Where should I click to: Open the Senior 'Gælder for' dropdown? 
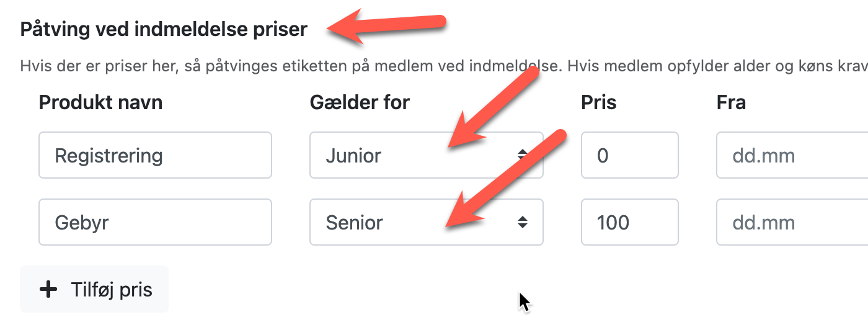click(384, 222)
